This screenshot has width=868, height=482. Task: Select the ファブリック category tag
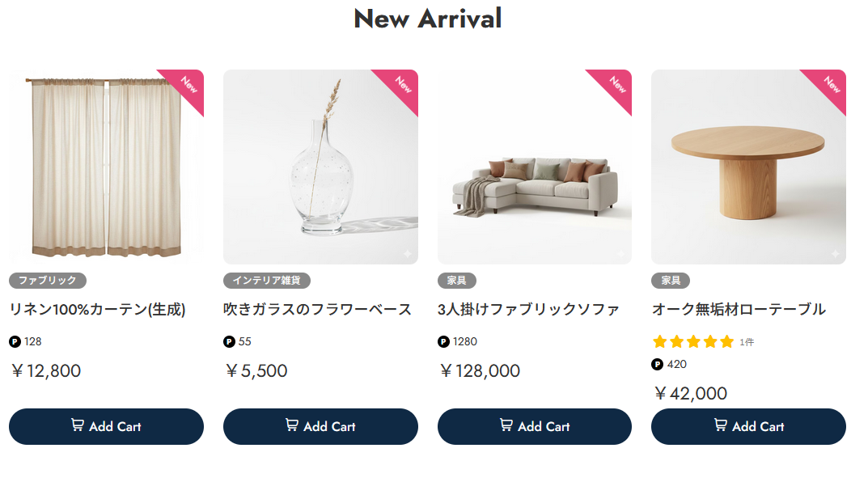coord(48,281)
